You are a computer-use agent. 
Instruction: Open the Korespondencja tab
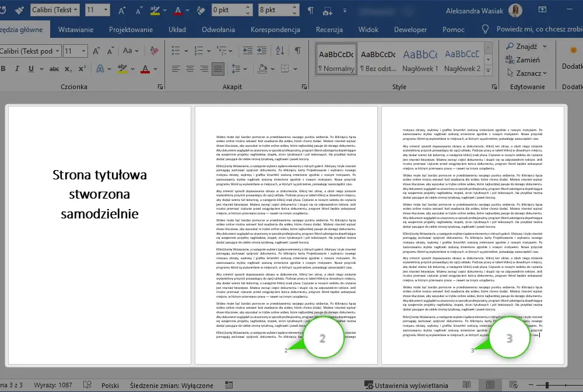275,30
